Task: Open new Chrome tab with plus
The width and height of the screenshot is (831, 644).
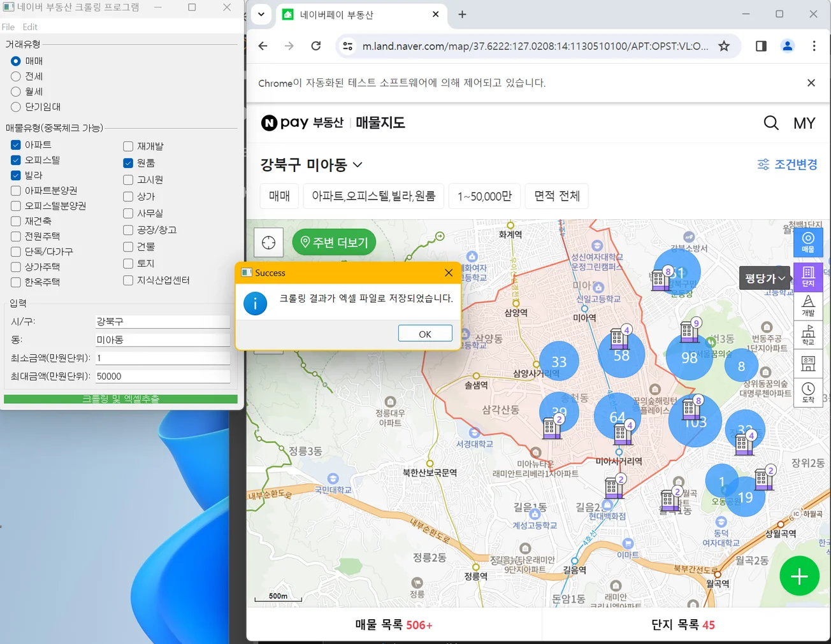Action: [462, 14]
